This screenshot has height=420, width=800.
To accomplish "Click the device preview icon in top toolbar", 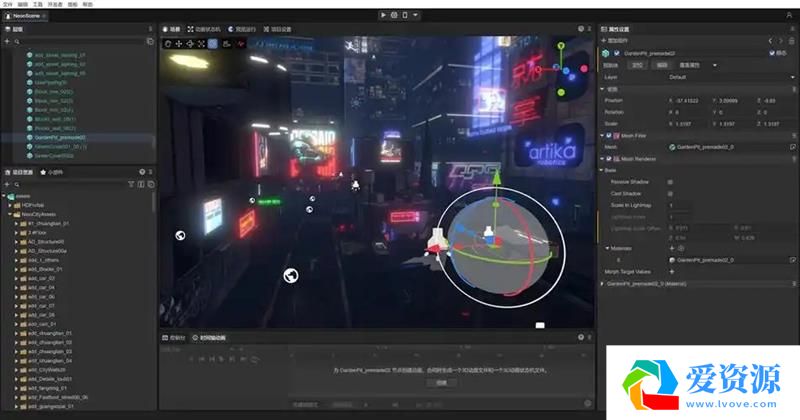I will coord(405,15).
